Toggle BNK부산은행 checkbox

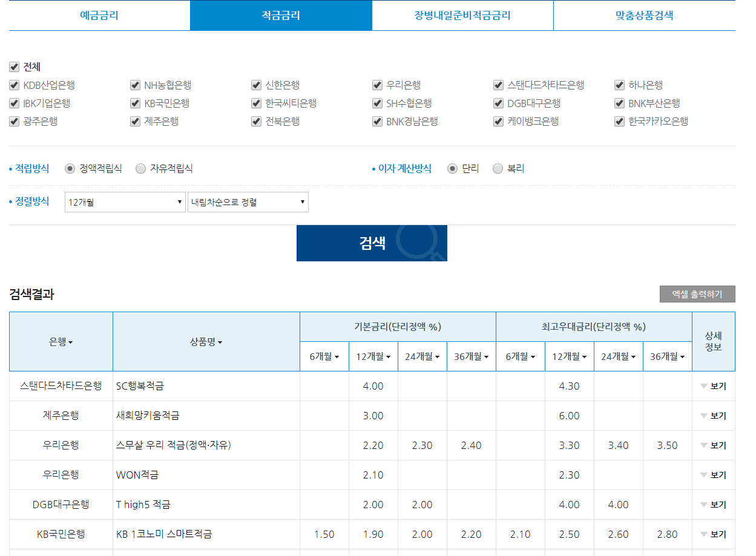click(619, 103)
